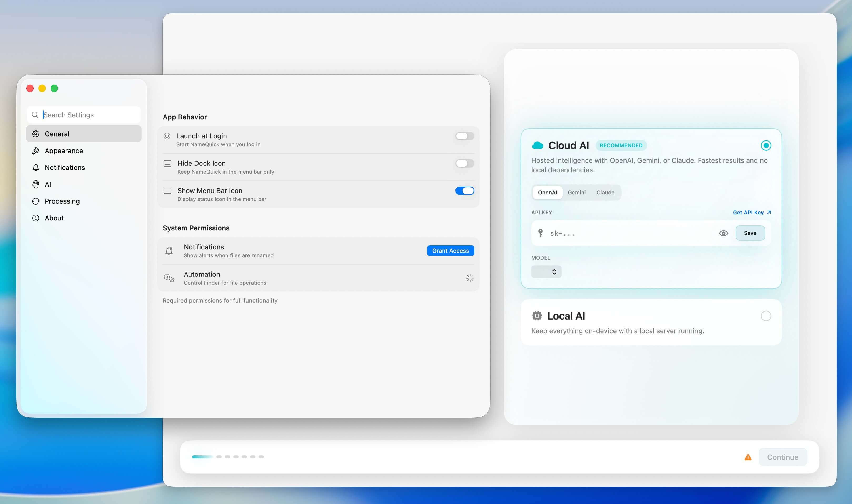The height and width of the screenshot is (504, 852).
Task: Click the Notifications bell sidebar icon
Action: tap(36, 168)
